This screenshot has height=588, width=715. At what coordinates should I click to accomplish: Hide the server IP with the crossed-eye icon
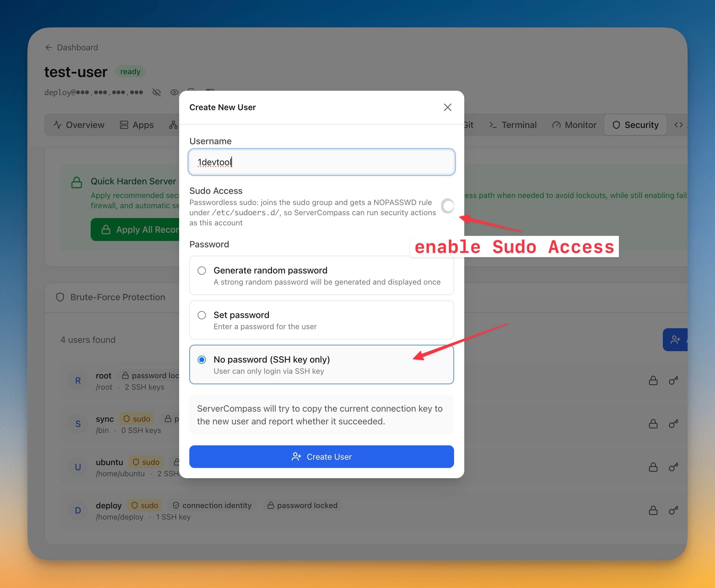point(157,92)
